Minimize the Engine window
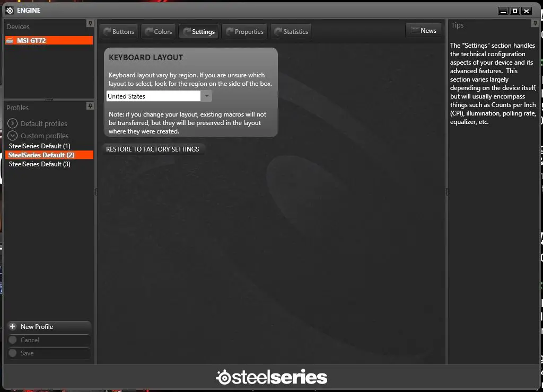This screenshot has height=392, width=543. [503, 11]
